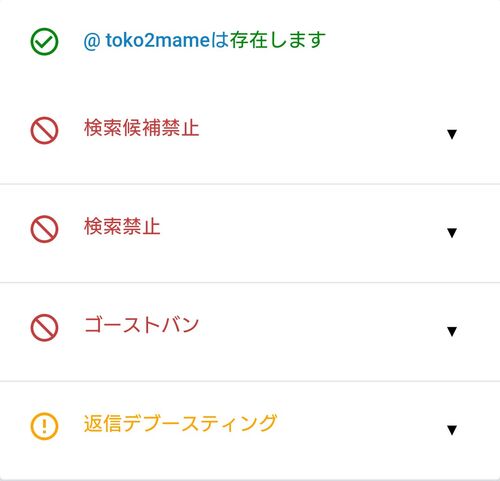Image resolution: width=500 pixels, height=481 pixels.
Task: Expand the 返信デブースティング dropdown arrow
Action: (452, 430)
